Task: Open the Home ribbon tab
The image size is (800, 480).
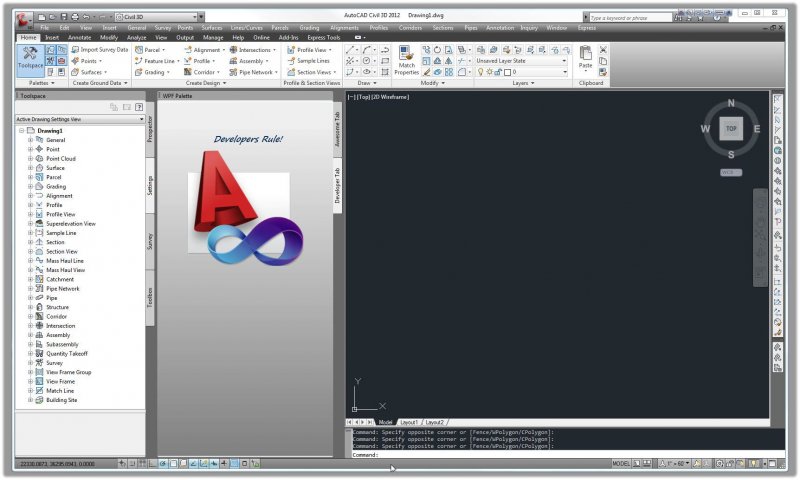Action: (28, 37)
